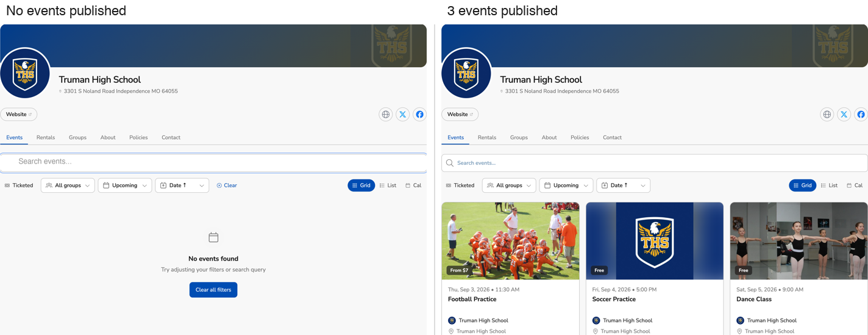Click location pin on Soccer Practice card
This screenshot has width=868, height=335.
(596, 331)
